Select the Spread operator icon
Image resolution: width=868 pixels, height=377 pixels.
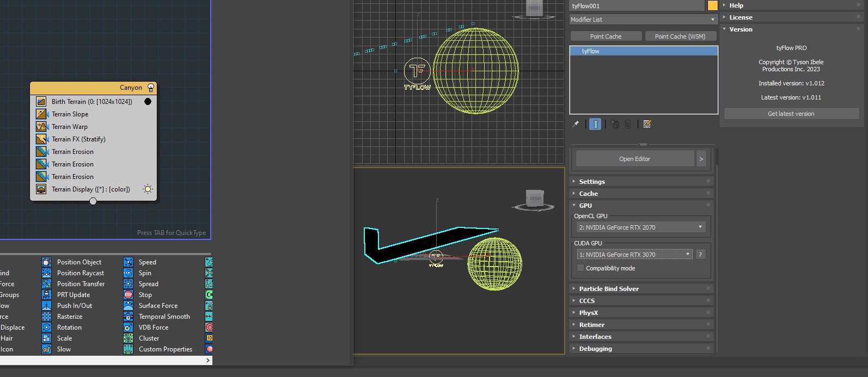(x=129, y=284)
